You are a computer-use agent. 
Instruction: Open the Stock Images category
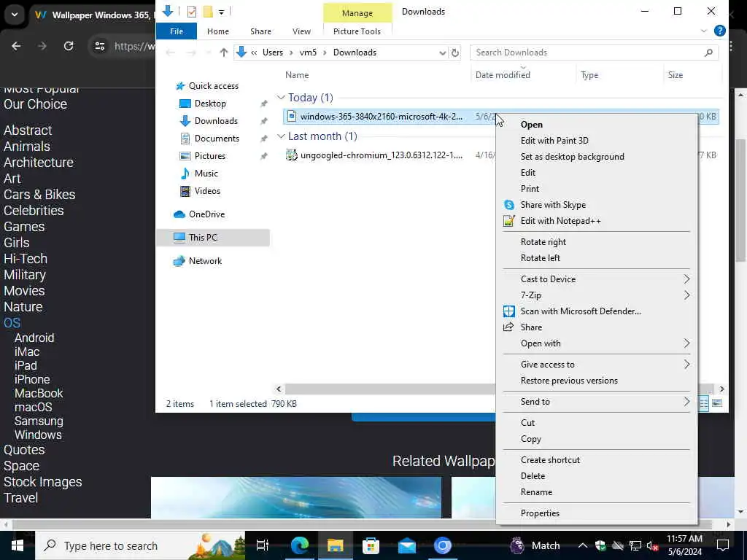[43, 482]
